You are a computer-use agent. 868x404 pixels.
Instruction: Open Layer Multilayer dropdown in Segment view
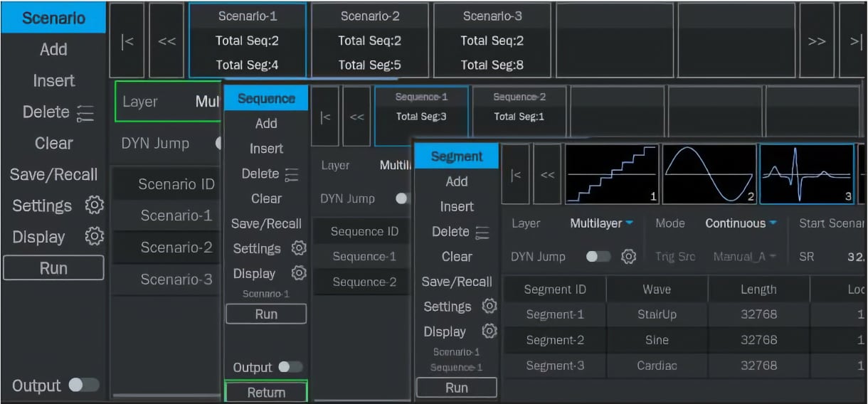[x=602, y=223]
